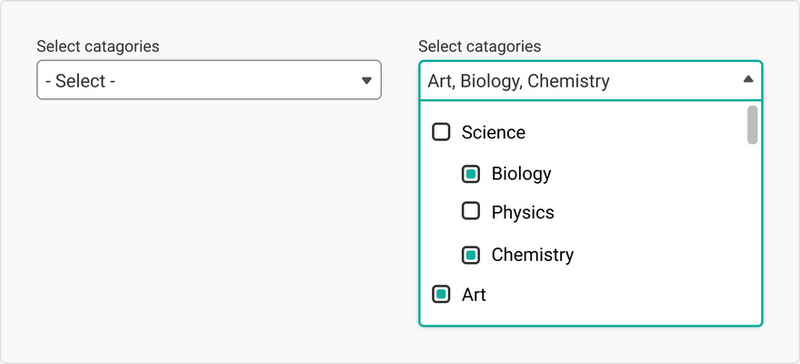Click empty space below Art in list
Image resolution: width=800 pixels, height=364 pixels.
pyautogui.click(x=582, y=315)
